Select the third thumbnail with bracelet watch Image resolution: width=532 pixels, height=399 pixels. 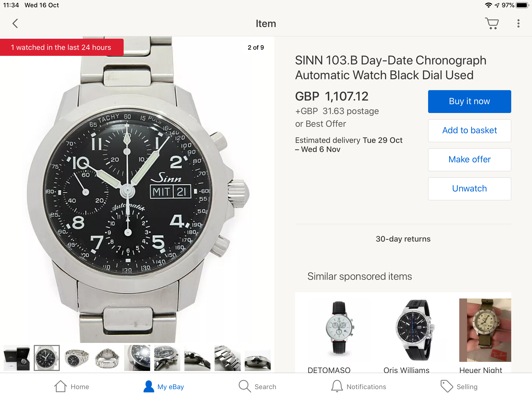point(77,358)
